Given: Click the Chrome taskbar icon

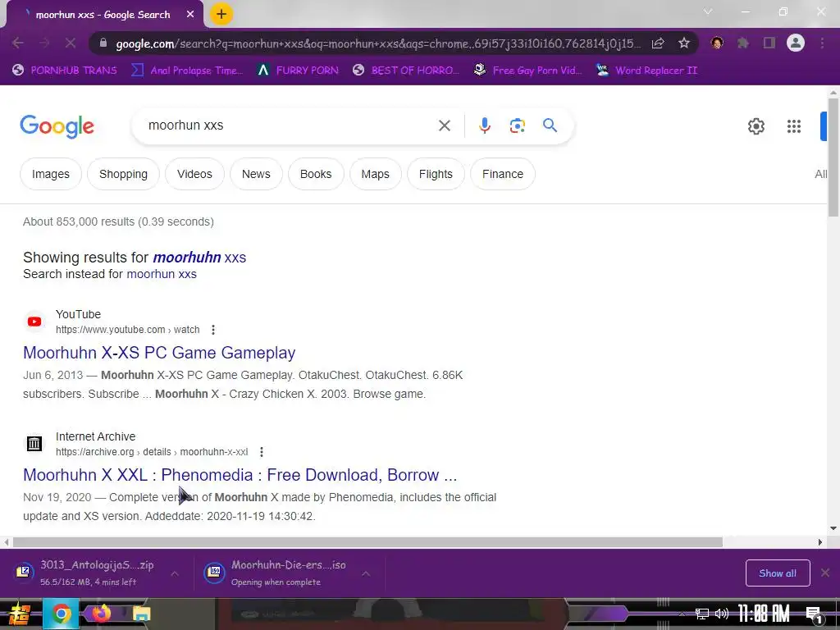Looking at the screenshot, I should pos(61,614).
